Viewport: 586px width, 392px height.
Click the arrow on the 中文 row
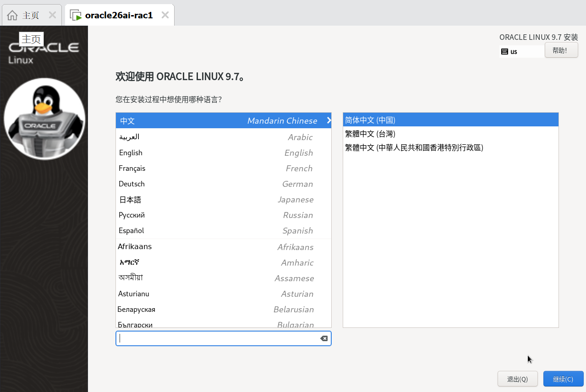[329, 120]
